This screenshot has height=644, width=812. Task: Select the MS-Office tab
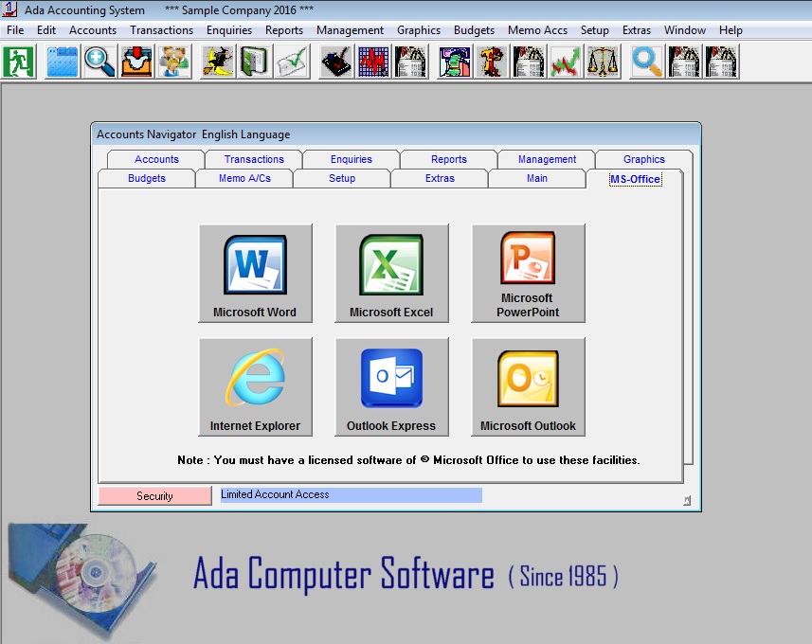point(636,179)
